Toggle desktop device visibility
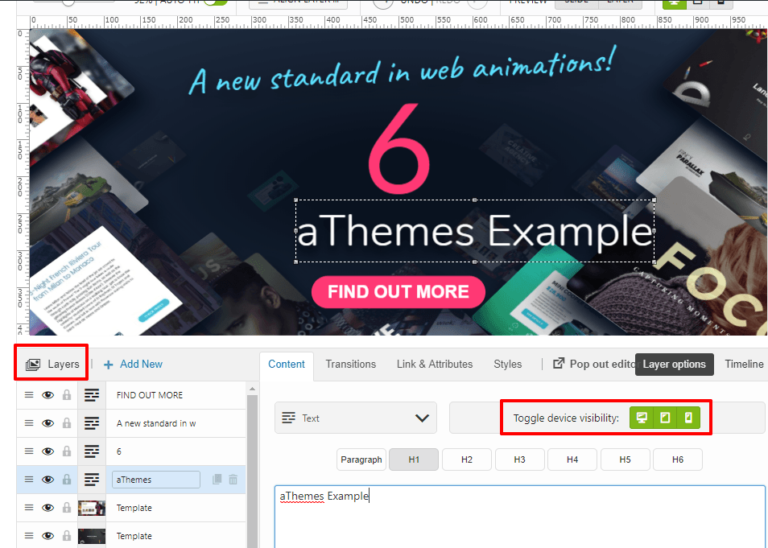This screenshot has width=768, height=548. 641,418
